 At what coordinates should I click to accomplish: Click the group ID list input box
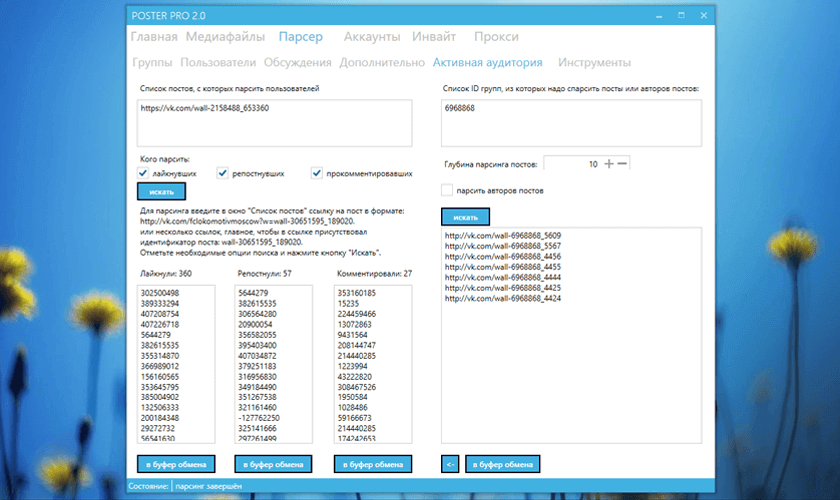pos(571,123)
